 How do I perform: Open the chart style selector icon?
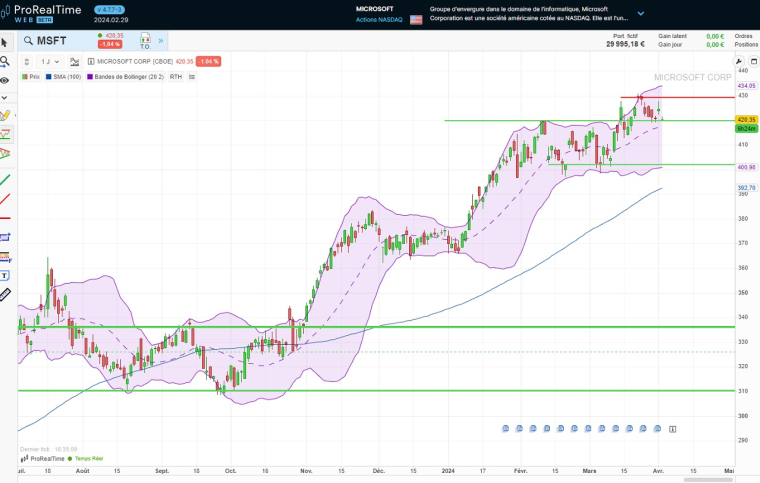(x=74, y=61)
